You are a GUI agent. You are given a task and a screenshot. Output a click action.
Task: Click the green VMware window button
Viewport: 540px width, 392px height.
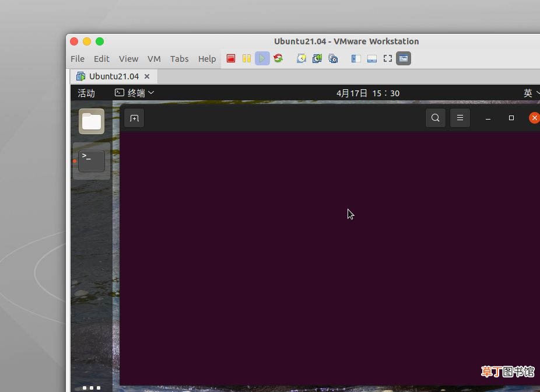[x=100, y=41]
